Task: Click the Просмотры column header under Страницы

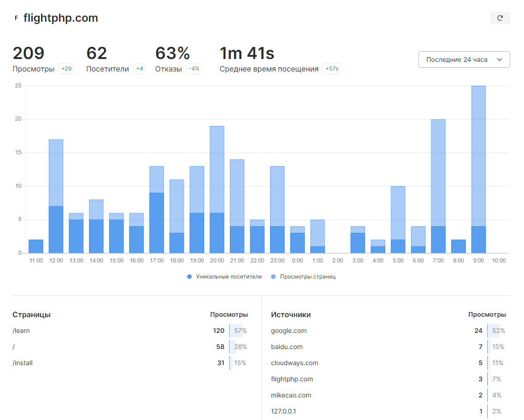Action: coord(229,315)
